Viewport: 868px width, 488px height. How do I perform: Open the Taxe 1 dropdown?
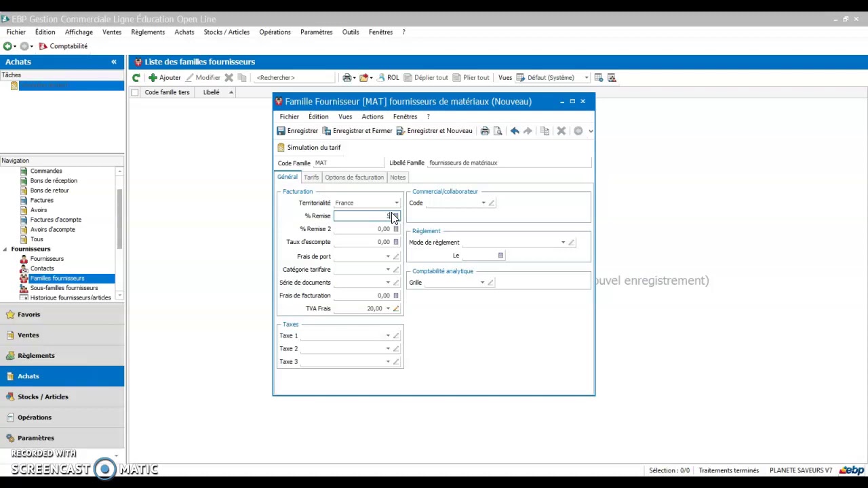[388, 335]
